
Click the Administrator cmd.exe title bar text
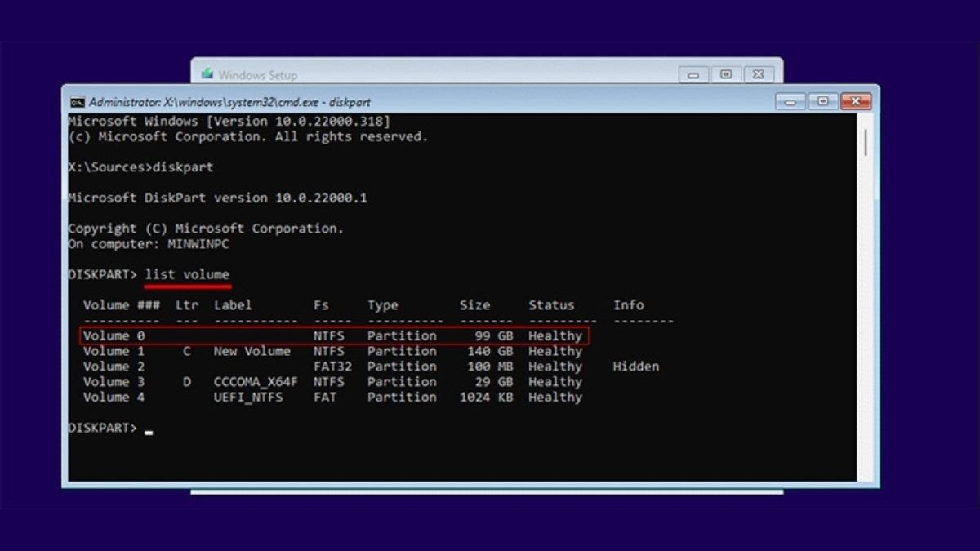[x=229, y=103]
